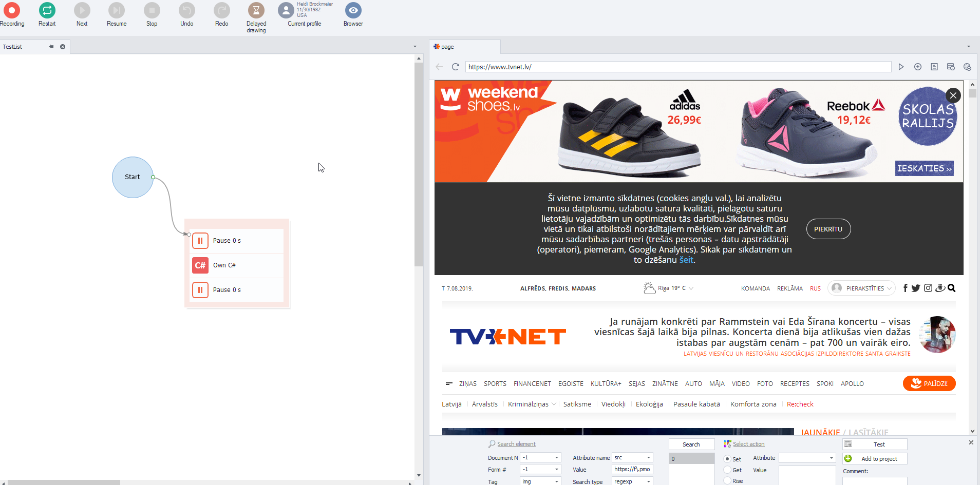This screenshot has width=980, height=485.
Task: Expand the Kriminālziņas submenu chevron
Action: [554, 404]
